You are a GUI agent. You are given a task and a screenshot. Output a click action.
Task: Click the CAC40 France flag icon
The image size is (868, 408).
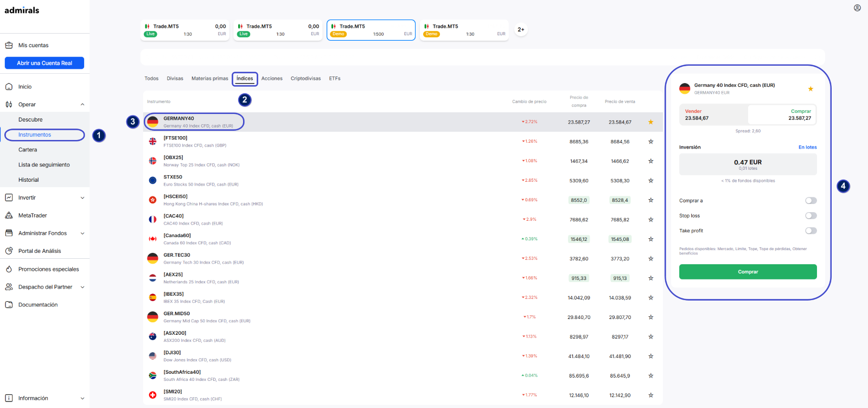pos(152,220)
